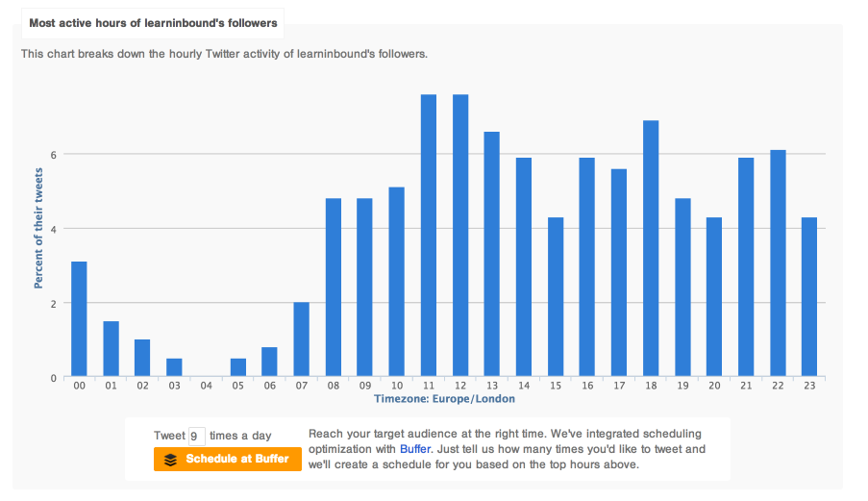The image size is (868, 501).
Task: Focus the tweets per day input field
Action: point(196,437)
